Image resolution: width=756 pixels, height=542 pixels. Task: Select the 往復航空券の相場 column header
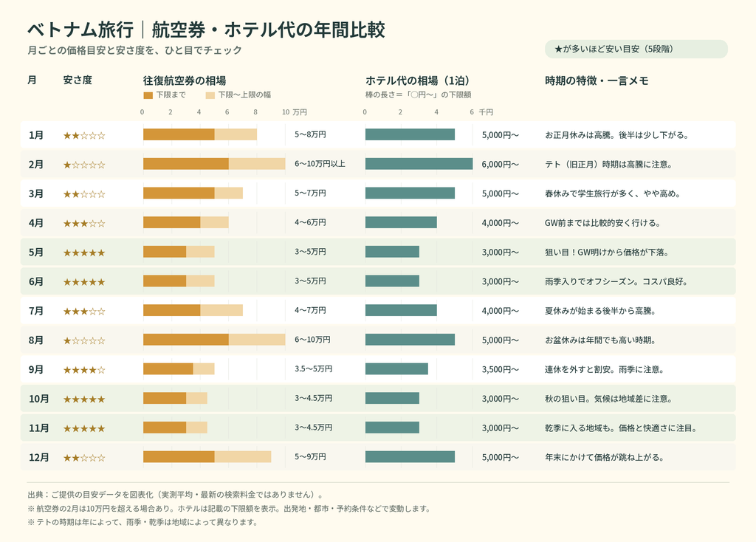pos(185,80)
